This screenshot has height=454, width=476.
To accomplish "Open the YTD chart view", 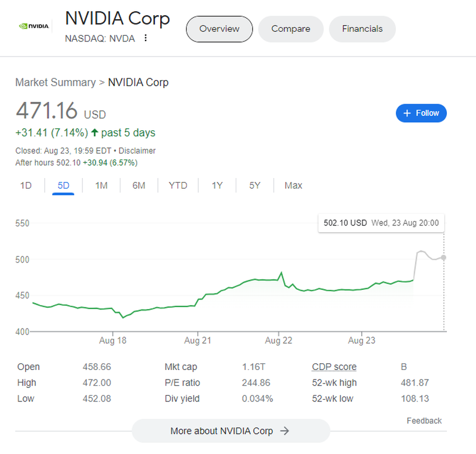I will [x=178, y=185].
